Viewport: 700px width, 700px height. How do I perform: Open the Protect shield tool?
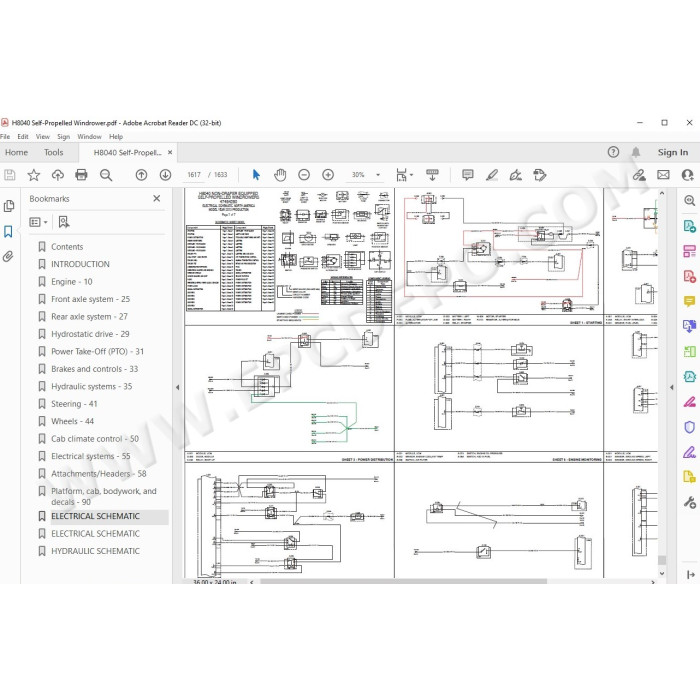pos(689,427)
